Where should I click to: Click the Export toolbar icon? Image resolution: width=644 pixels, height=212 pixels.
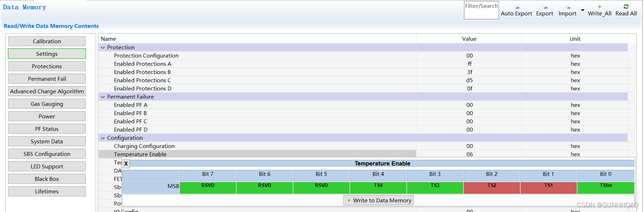click(545, 8)
